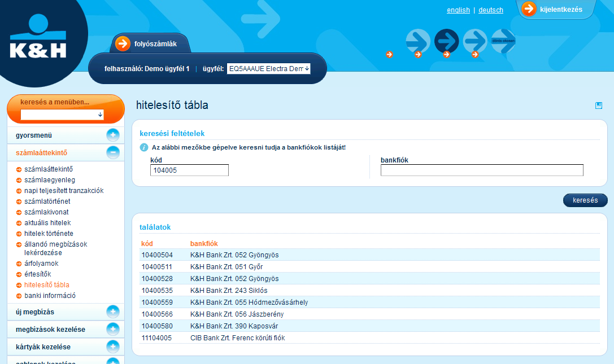Select the dark blue arrow circle in the header
Viewport: 614px width, 364px height.
(x=446, y=41)
